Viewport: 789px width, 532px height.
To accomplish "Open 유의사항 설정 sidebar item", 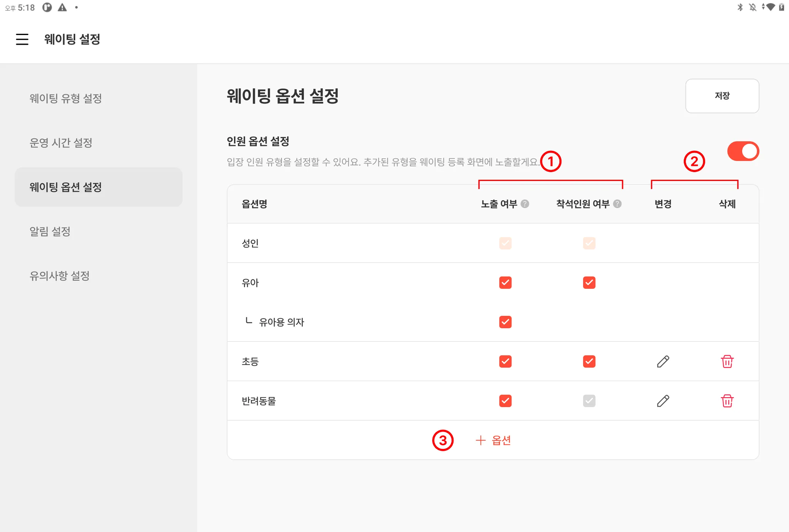I will tap(59, 276).
